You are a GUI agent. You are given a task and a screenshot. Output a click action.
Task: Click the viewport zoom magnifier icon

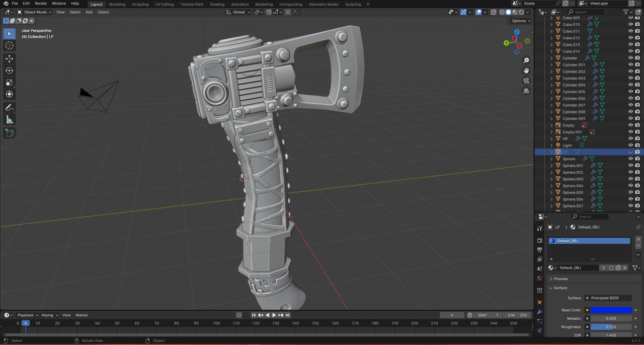526,60
